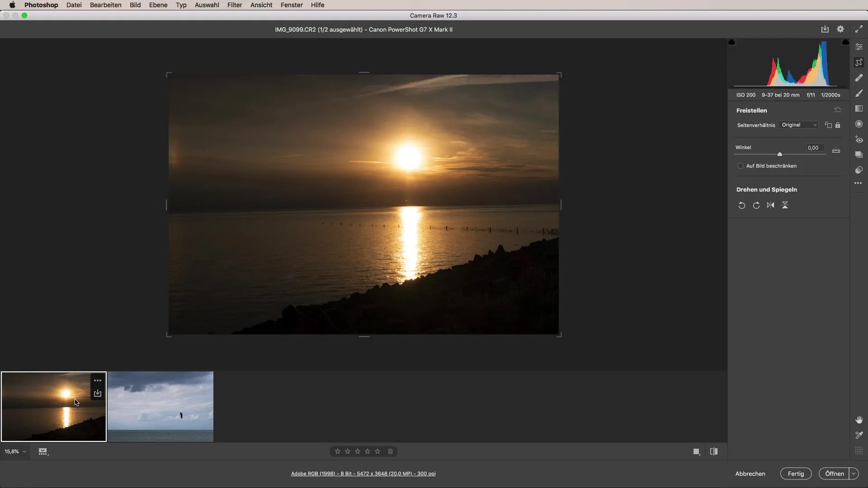Open the Snapshots panel icon
This screenshot has height=488, width=868.
coord(859,155)
